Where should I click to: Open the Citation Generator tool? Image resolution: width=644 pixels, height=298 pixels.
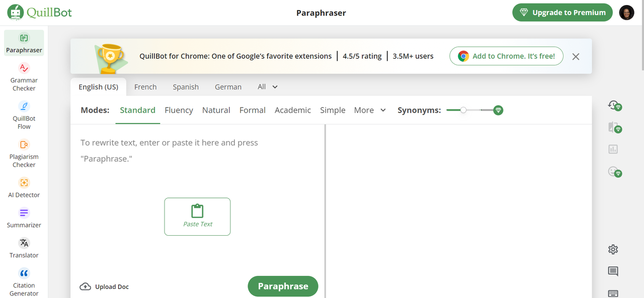pos(24,281)
